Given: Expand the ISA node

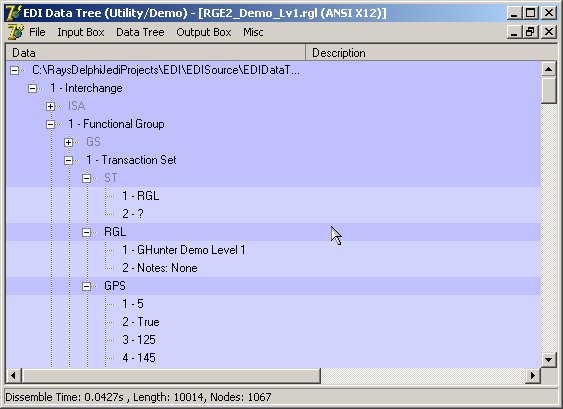Looking at the screenshot, I should [50, 106].
